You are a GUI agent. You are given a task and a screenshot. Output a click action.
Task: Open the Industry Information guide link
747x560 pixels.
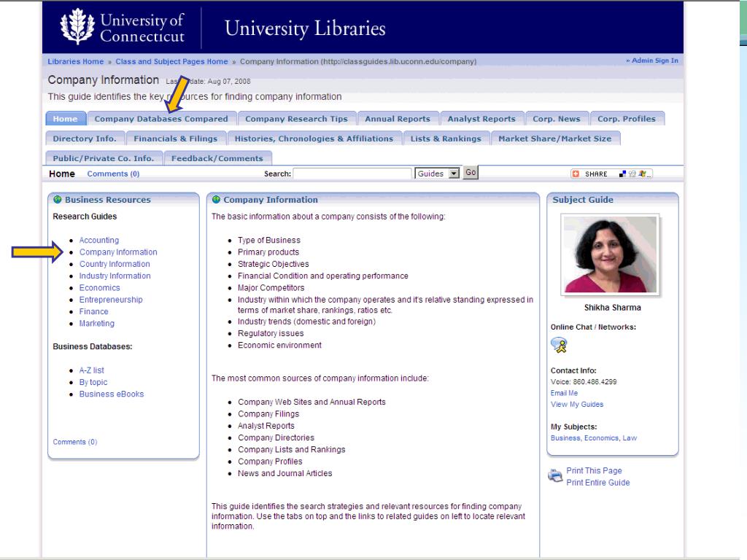point(115,276)
